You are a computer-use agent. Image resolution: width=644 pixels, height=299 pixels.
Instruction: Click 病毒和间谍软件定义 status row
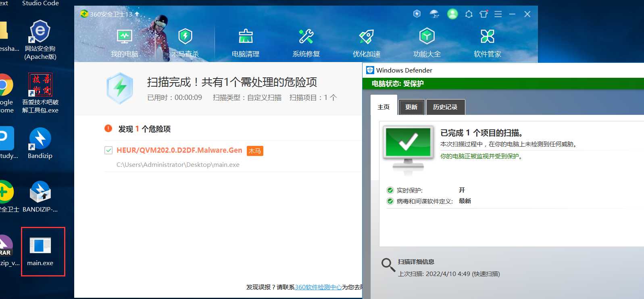tap(429, 201)
